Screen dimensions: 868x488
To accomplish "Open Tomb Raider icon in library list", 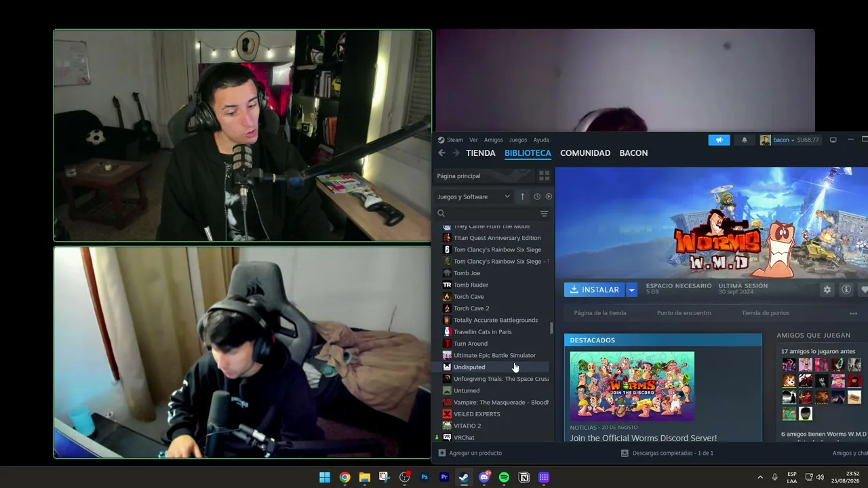I will [x=447, y=285].
